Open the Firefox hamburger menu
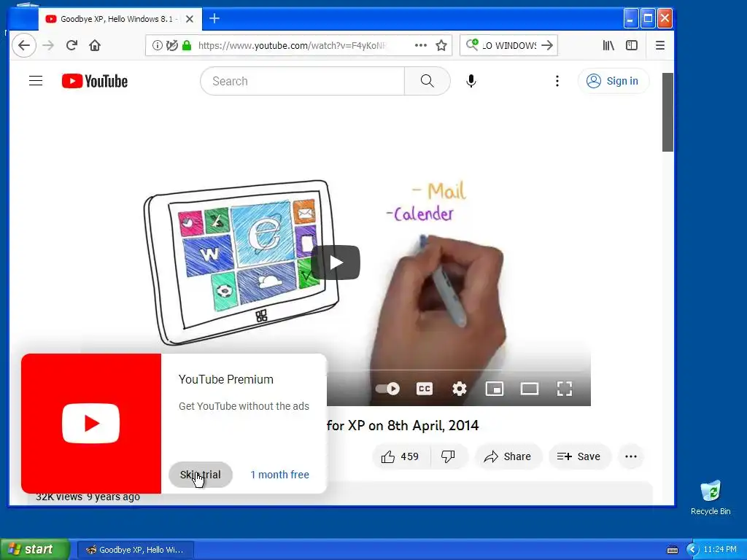Image resolution: width=747 pixels, height=560 pixels. pyautogui.click(x=659, y=45)
